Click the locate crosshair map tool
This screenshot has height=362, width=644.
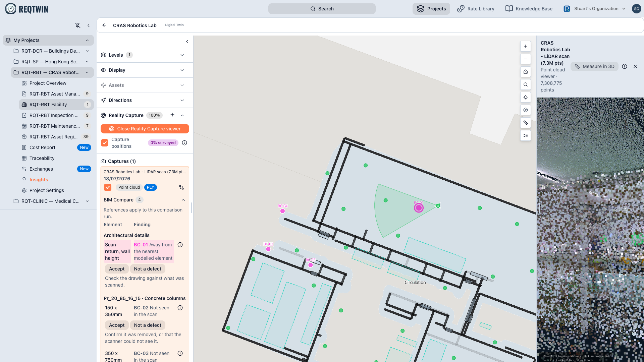tap(526, 97)
